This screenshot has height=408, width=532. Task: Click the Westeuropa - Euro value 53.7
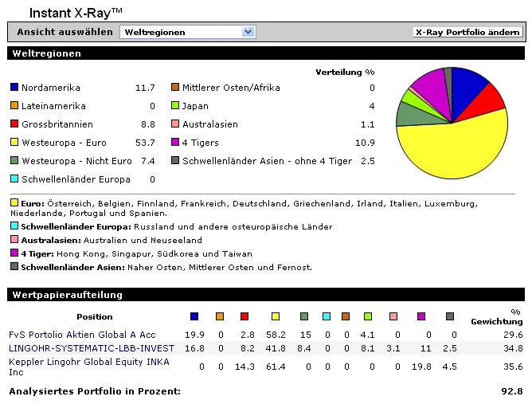click(x=145, y=143)
